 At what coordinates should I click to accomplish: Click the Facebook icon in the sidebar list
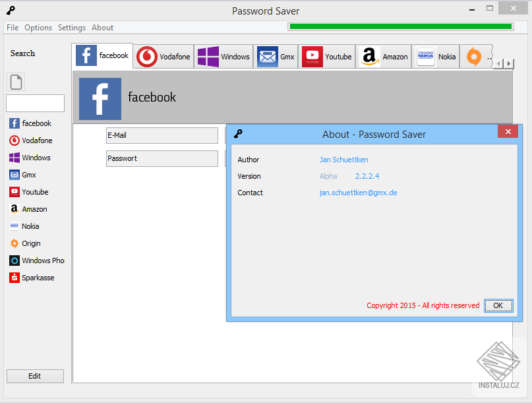(x=15, y=123)
